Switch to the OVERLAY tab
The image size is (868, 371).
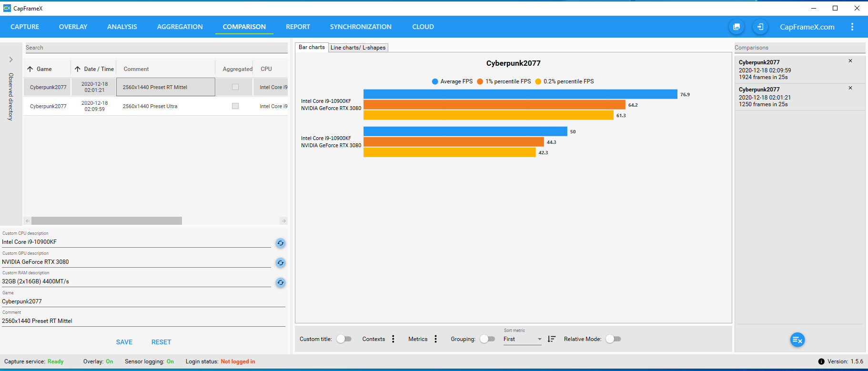(x=73, y=27)
